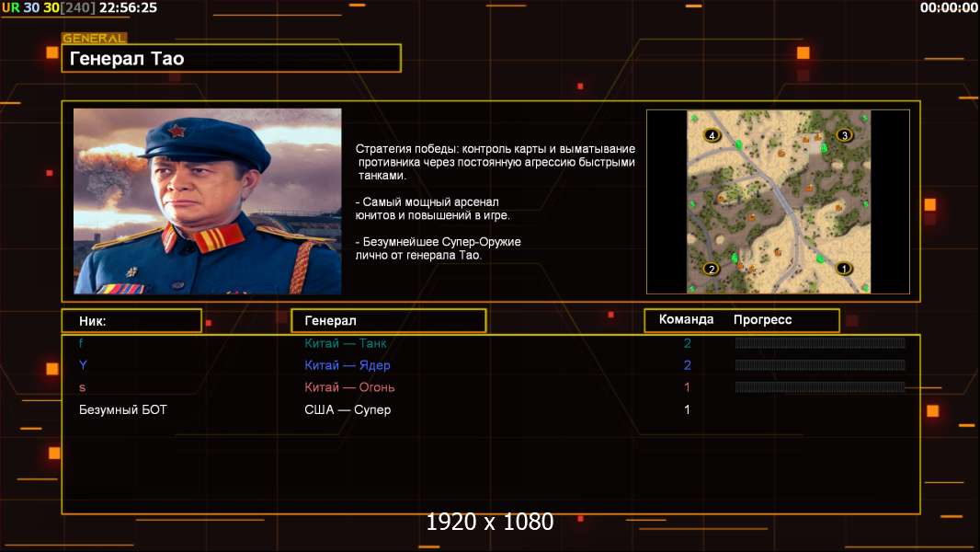Select player nickname 'Y'
Image resolution: width=980 pixels, height=552 pixels.
coord(83,365)
